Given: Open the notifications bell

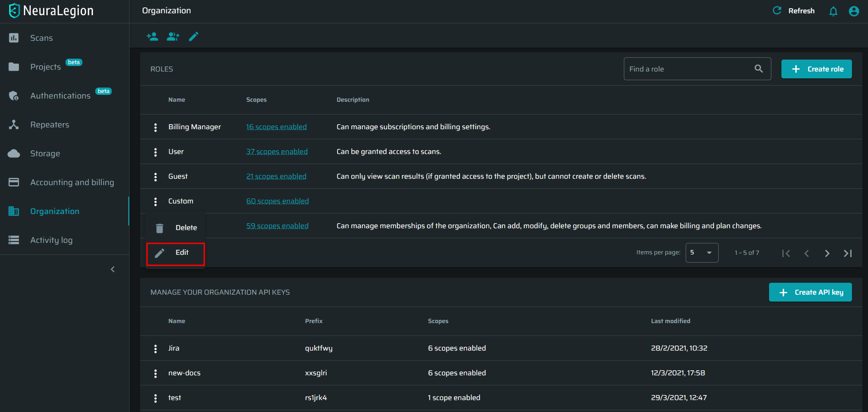Looking at the screenshot, I should (833, 11).
